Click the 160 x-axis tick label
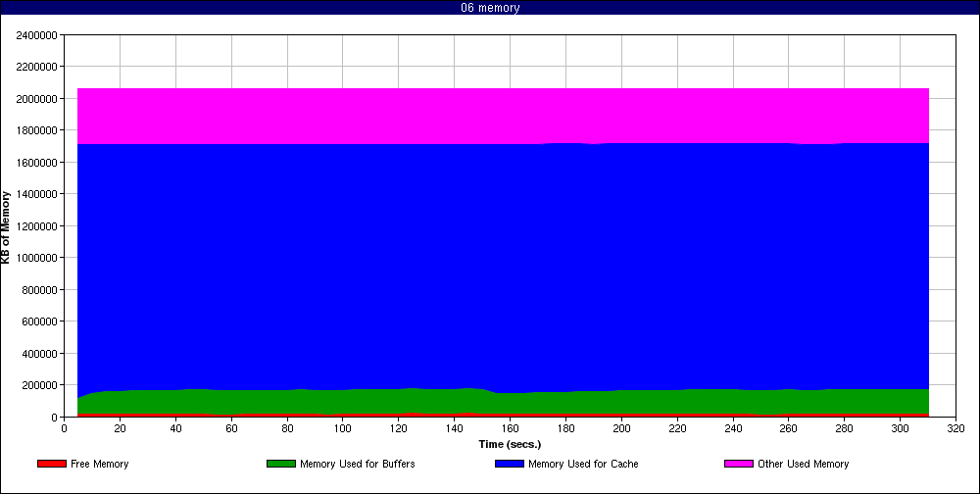980x494 pixels. [x=510, y=428]
